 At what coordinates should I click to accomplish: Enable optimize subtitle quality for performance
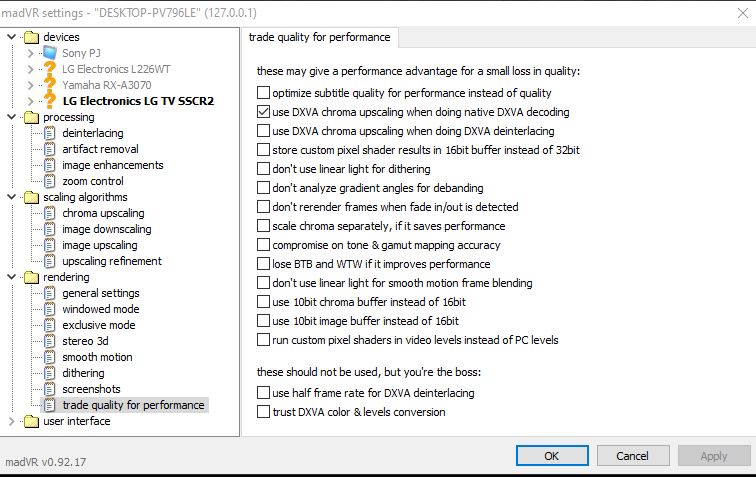coord(263,93)
